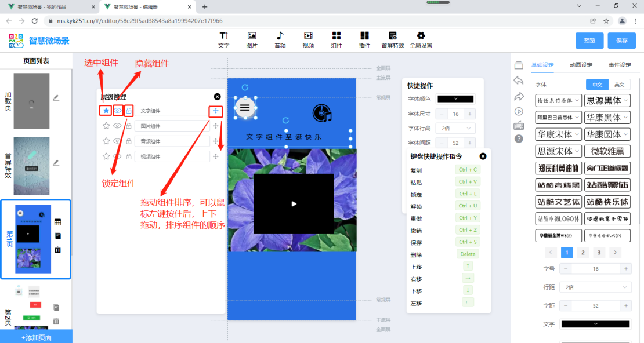Expand the 字体行高 dropdown in quick operations
The width and height of the screenshot is (644, 343).
(456, 128)
